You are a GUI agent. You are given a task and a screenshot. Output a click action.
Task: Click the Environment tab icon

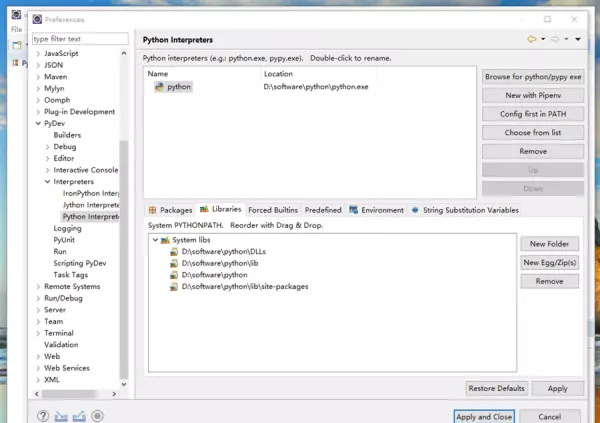[353, 210]
